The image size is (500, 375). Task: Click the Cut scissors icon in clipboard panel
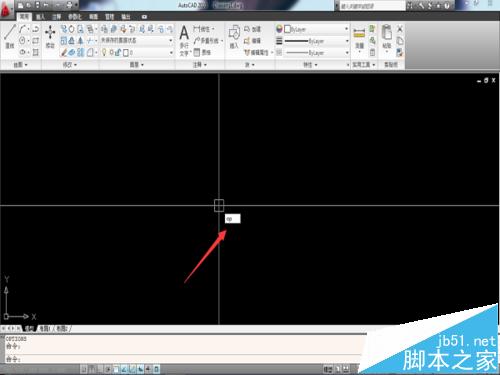coord(400,29)
